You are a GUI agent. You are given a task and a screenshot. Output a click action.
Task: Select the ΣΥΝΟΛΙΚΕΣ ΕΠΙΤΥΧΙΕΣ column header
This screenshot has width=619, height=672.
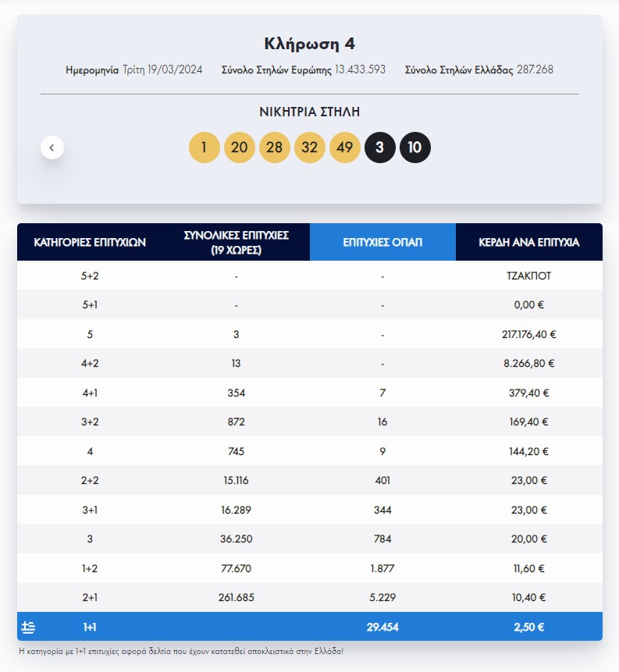[237, 242]
